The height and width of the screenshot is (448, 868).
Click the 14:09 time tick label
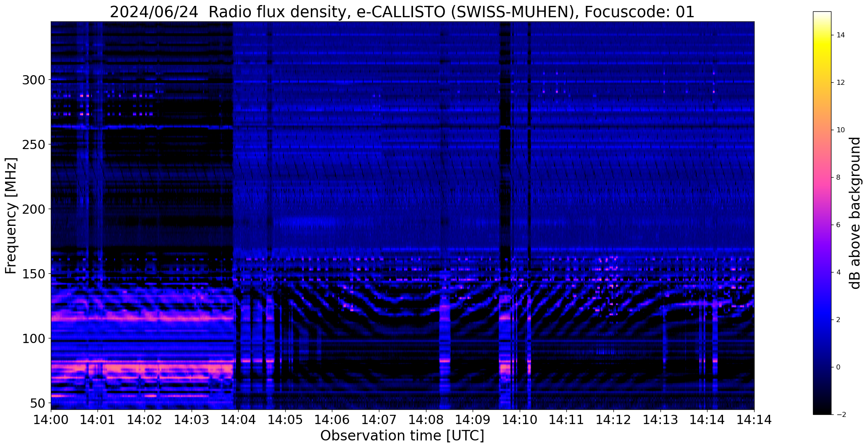(473, 419)
